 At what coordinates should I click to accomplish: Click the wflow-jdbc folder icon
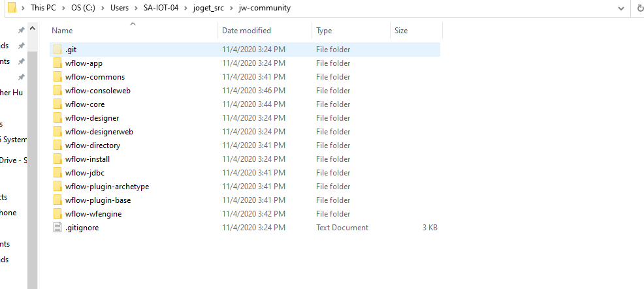(x=57, y=173)
